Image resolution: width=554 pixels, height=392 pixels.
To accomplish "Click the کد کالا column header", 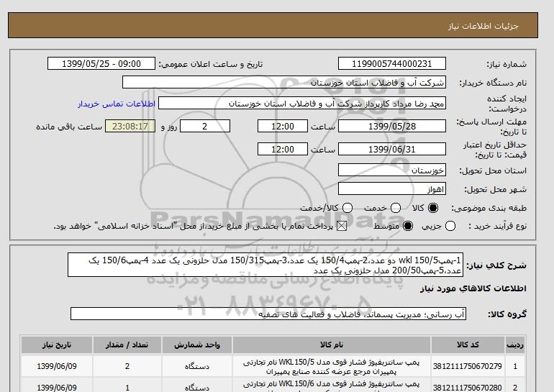I will point(468,345).
